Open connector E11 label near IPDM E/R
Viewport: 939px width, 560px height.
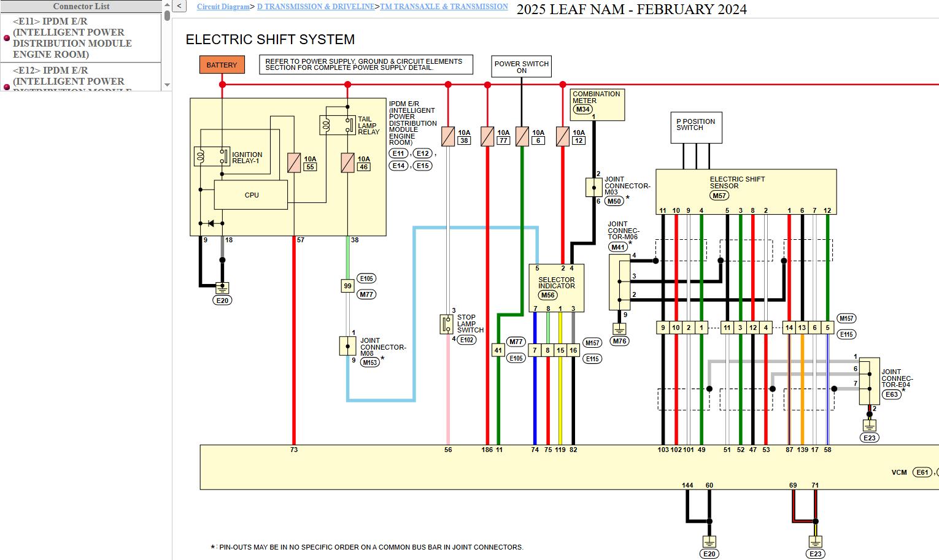pos(398,153)
